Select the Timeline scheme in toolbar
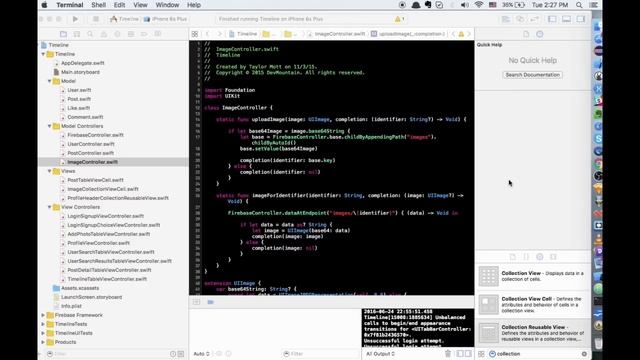 pos(124,19)
